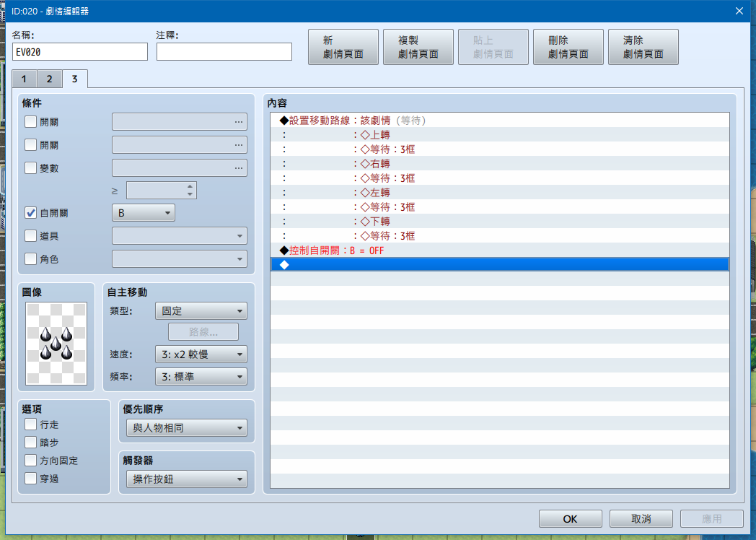The image size is (756, 540).
Task: Select the 右轉 movement command row
Action: 499,164
